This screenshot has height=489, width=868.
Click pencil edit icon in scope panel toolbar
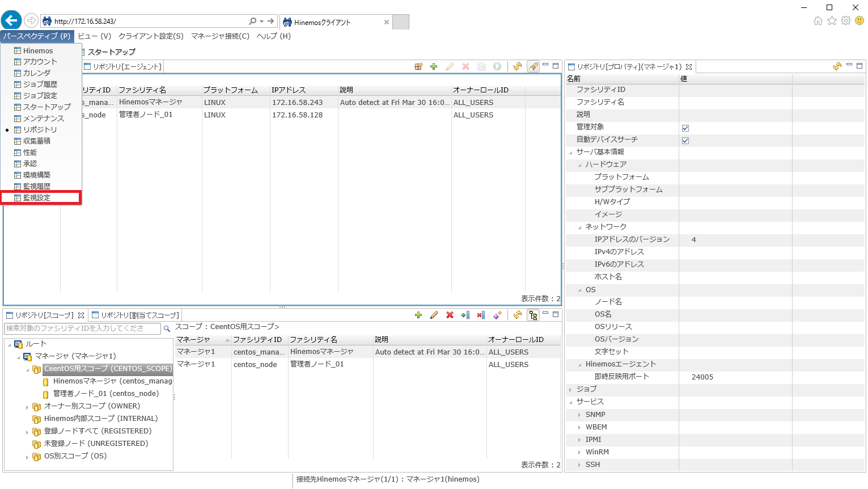click(434, 315)
